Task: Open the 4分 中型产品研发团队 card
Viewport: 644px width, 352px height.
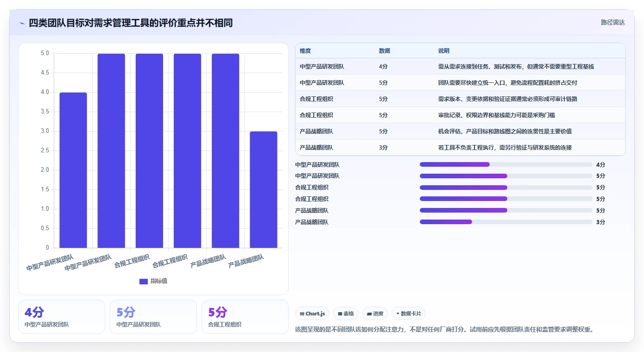Action: (x=62, y=317)
